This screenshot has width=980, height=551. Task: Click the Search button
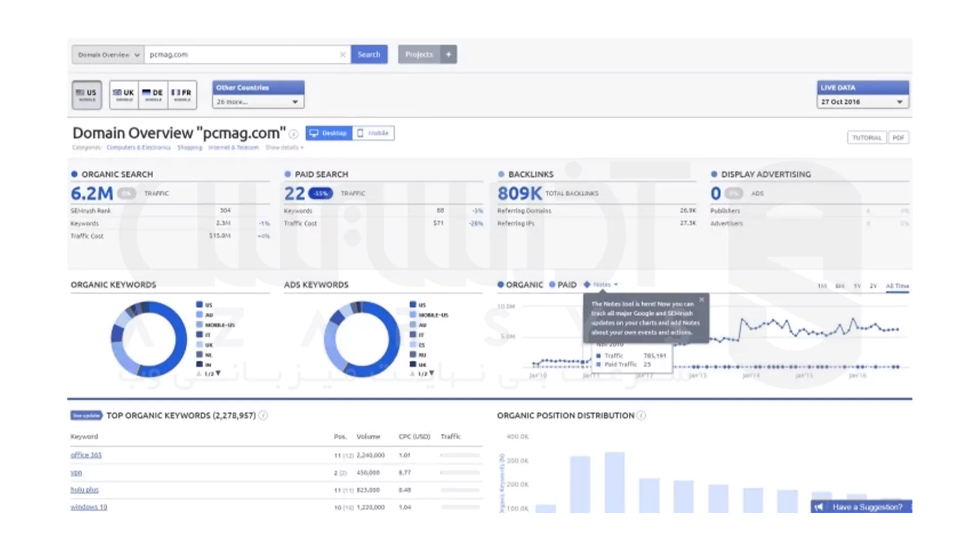tap(369, 55)
